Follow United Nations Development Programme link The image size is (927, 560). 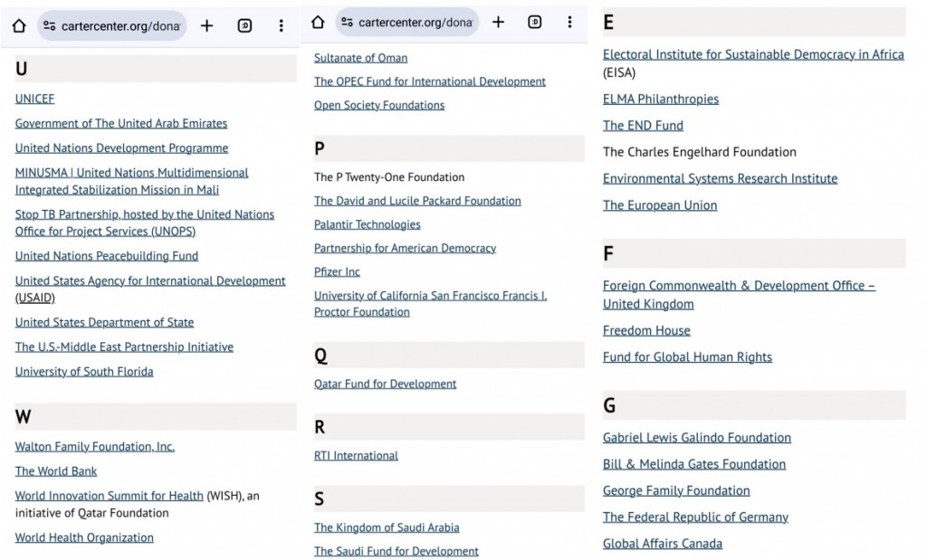[122, 148]
